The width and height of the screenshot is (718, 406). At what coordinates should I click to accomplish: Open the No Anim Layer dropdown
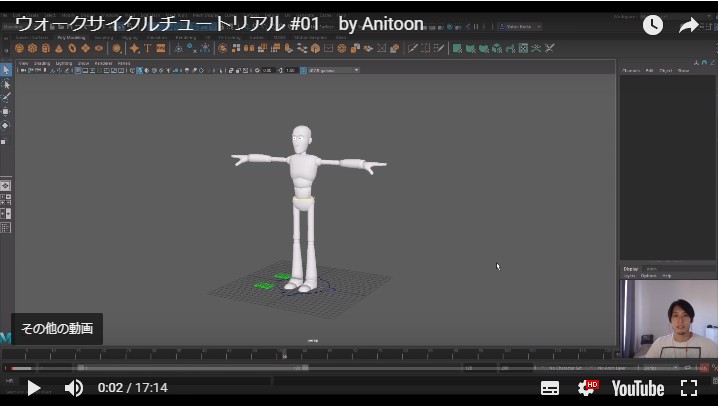[614, 368]
